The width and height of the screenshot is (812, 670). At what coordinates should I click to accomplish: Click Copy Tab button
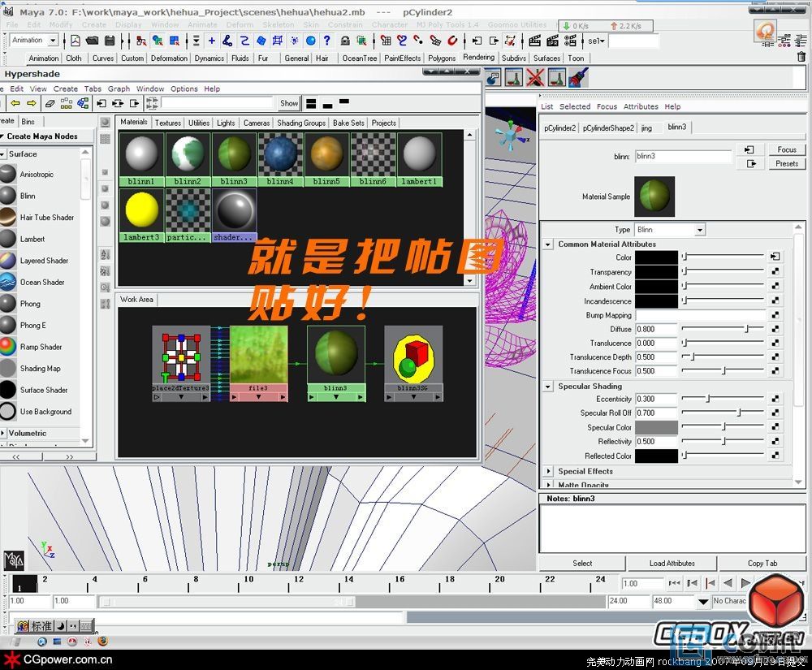[762, 564]
